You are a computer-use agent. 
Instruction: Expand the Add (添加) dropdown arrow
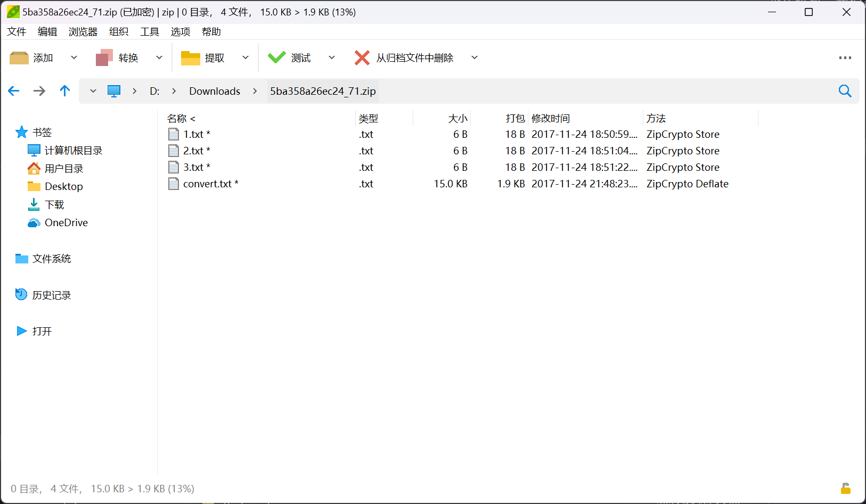(74, 57)
